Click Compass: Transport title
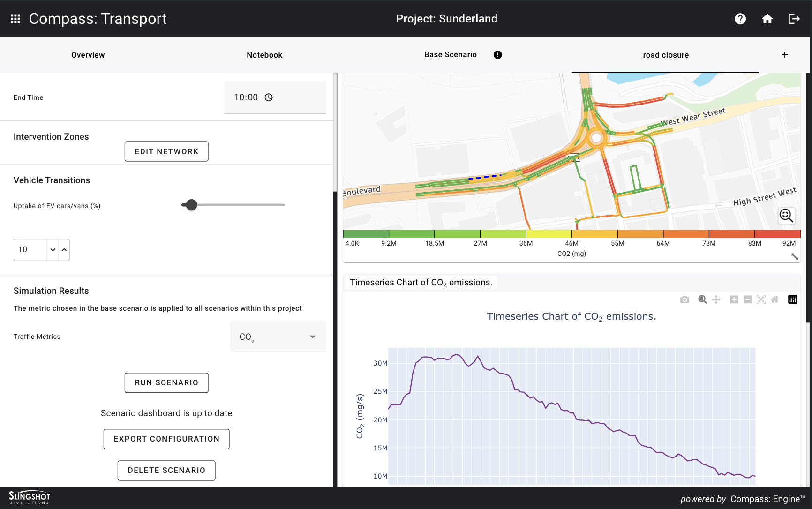 coord(98,19)
